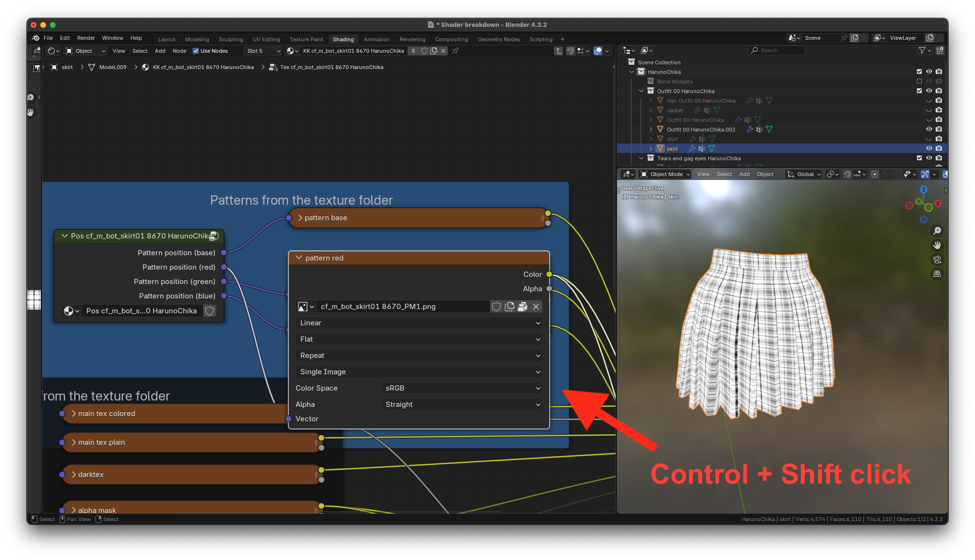Open the Color Space sRGB dropdown
This screenshot has width=975, height=560.
tap(462, 388)
